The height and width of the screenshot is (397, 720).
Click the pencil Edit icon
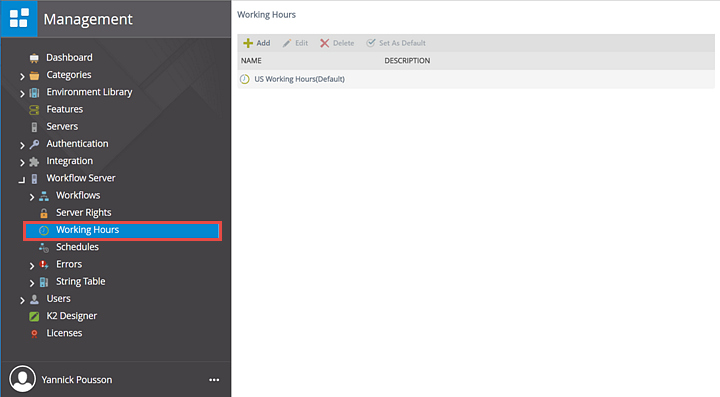coord(287,43)
